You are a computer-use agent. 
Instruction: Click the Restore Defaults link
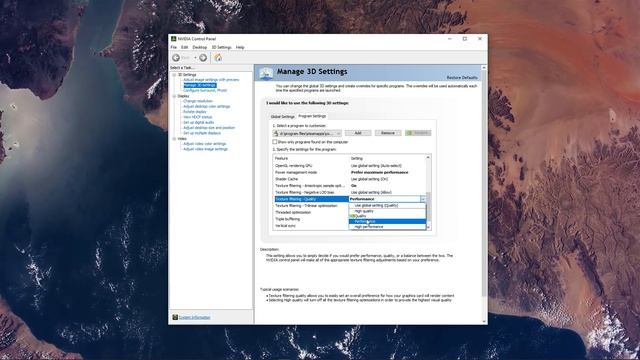462,78
